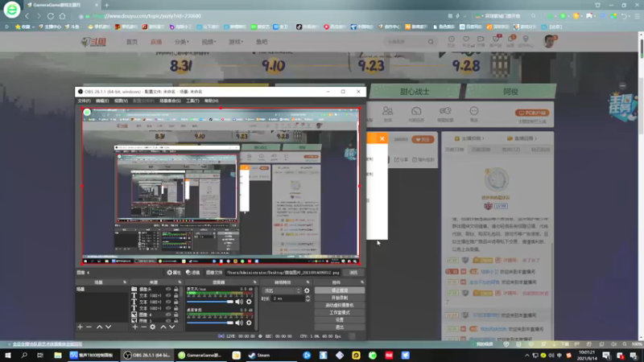Click 工作室模式 studio mode button
The height and width of the screenshot is (362, 644).
point(340,312)
